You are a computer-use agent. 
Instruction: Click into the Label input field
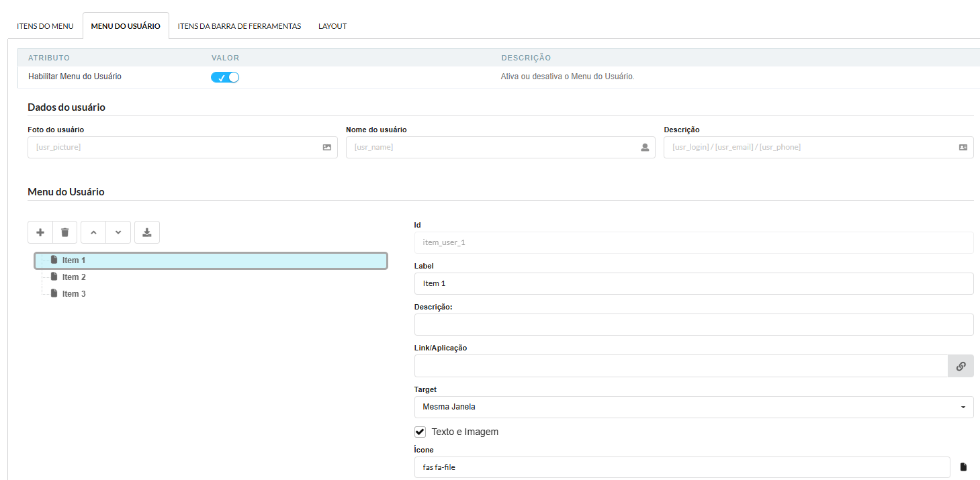[x=694, y=283]
